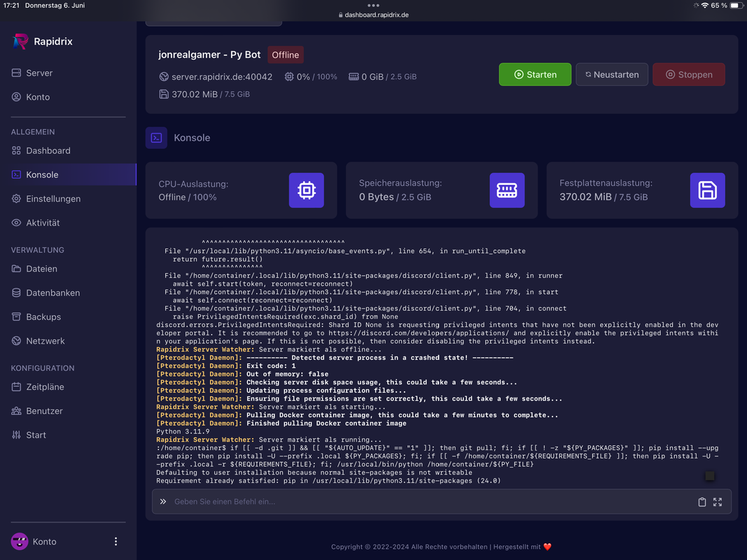Click the three dots above address bar
Viewport: 747px width, 560px height.
pos(374,5)
